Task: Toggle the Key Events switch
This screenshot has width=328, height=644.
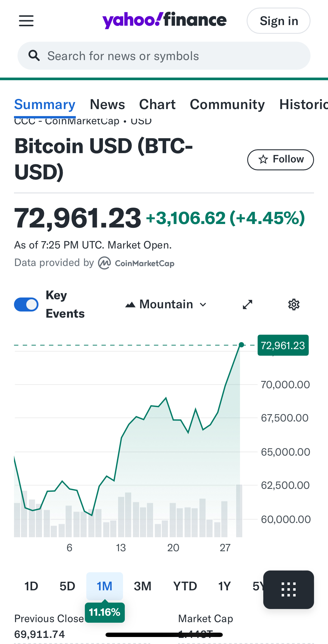Action: 26,304
